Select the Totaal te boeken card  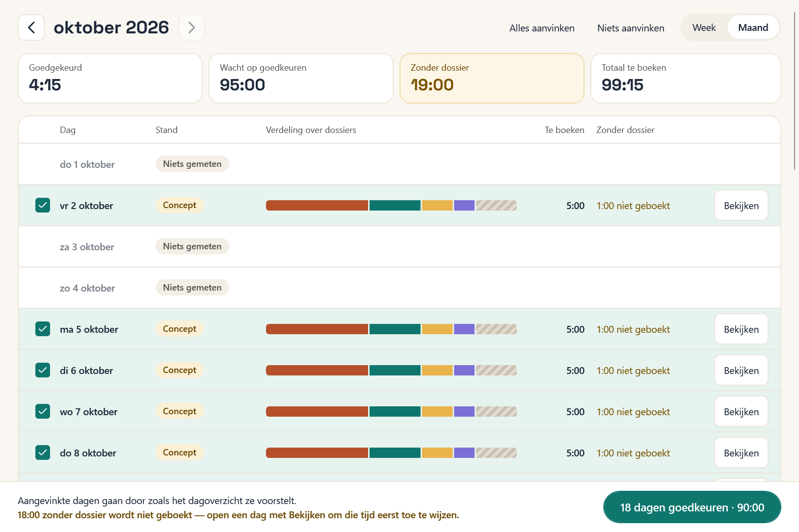[x=686, y=79]
